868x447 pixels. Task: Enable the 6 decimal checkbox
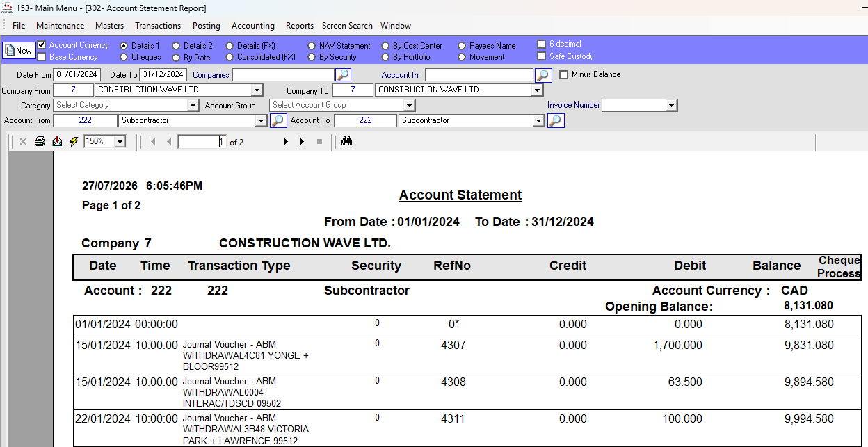pos(542,44)
